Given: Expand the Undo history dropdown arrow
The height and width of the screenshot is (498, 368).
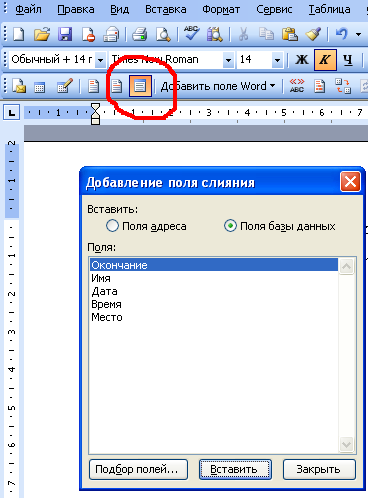Looking at the screenshot, I should [358, 34].
